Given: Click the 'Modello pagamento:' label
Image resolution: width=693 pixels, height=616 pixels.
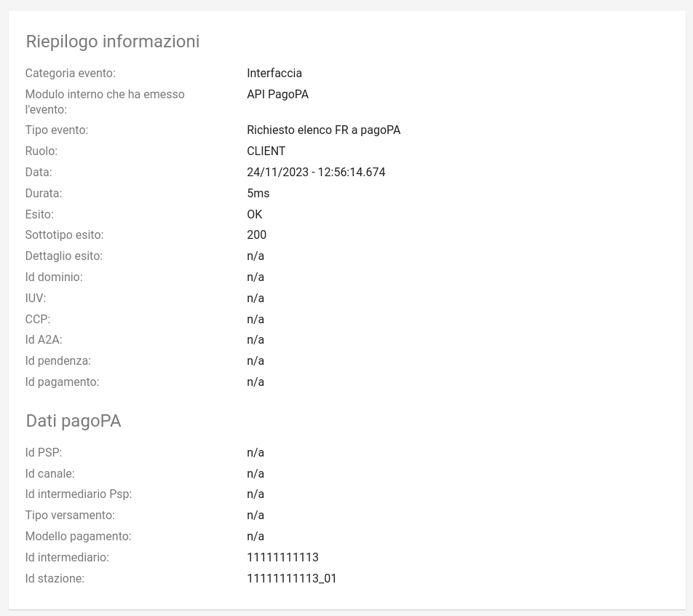Looking at the screenshot, I should click(78, 537).
